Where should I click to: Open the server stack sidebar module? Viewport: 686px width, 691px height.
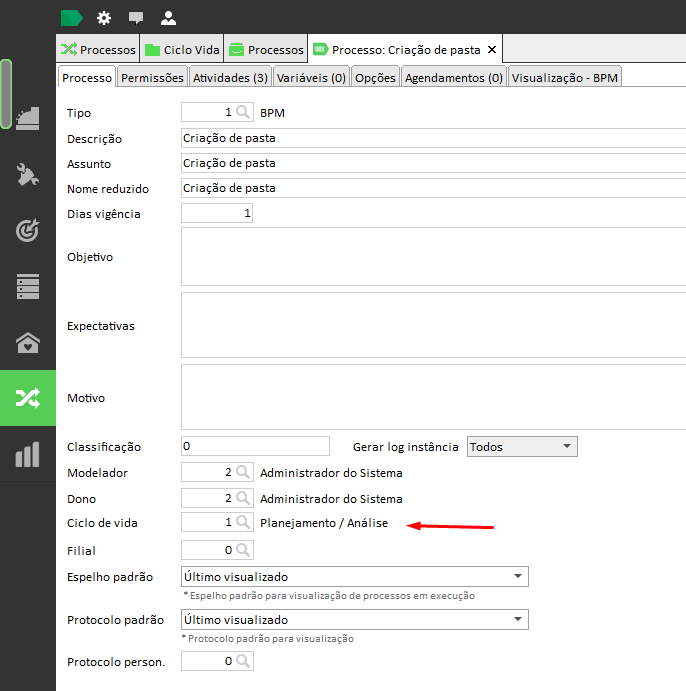(28, 286)
